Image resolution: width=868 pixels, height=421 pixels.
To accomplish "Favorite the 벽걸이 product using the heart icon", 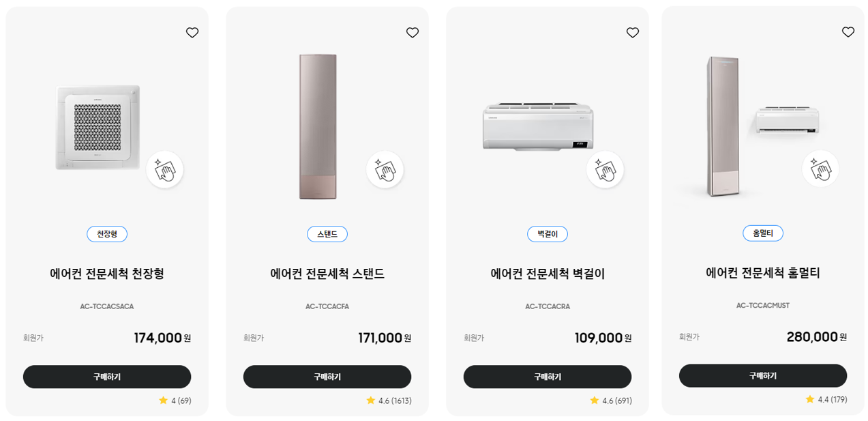I will coord(632,32).
